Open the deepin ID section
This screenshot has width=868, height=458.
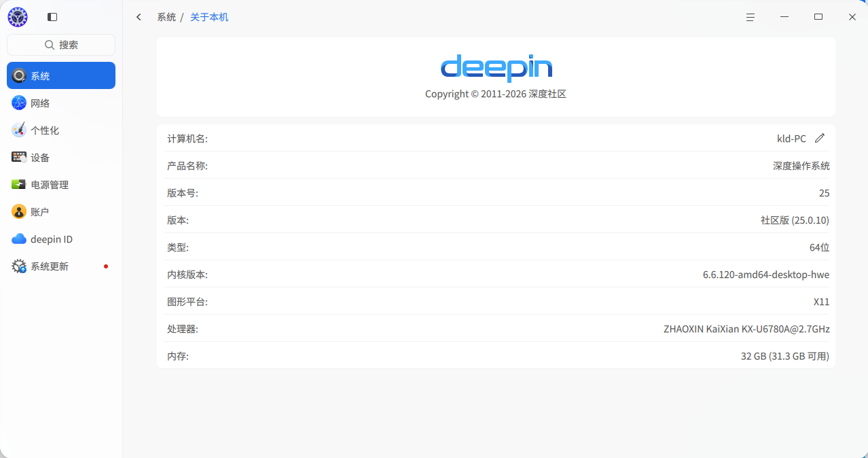coord(61,239)
